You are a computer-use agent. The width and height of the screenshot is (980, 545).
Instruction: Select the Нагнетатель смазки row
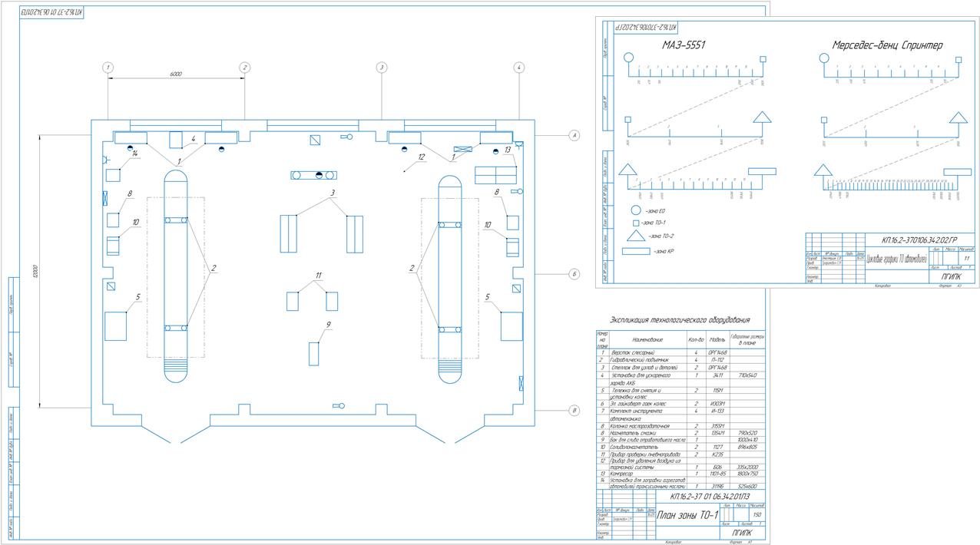point(680,432)
